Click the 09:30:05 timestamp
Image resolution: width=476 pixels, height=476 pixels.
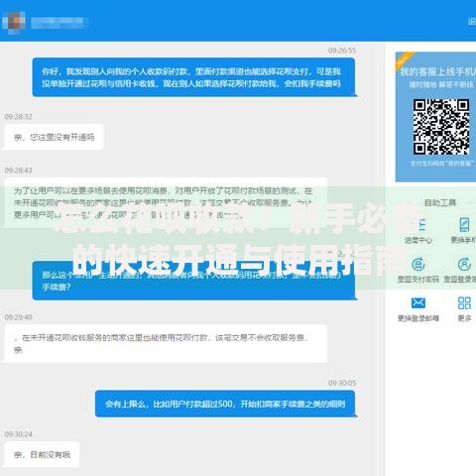coord(342,383)
